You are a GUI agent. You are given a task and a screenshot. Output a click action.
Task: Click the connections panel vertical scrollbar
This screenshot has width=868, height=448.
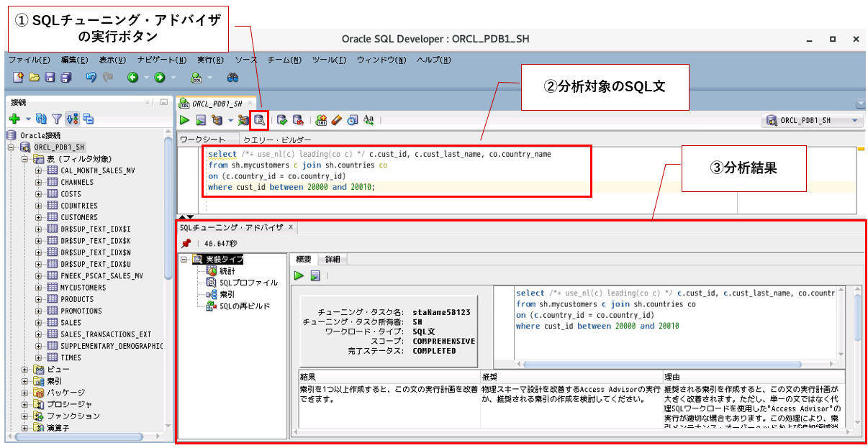pyautogui.click(x=168, y=209)
